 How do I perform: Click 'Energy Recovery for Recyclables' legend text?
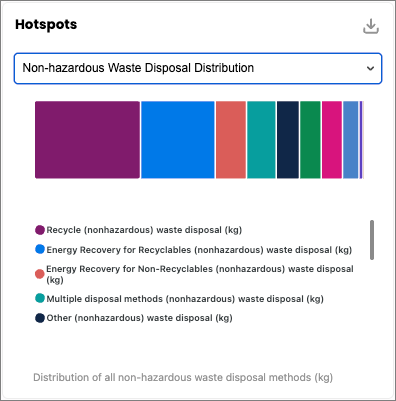(x=199, y=250)
